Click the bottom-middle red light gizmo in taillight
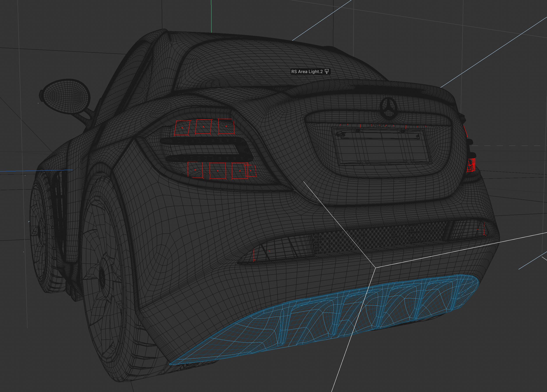Screen dimensions: 547x392 (217, 171)
